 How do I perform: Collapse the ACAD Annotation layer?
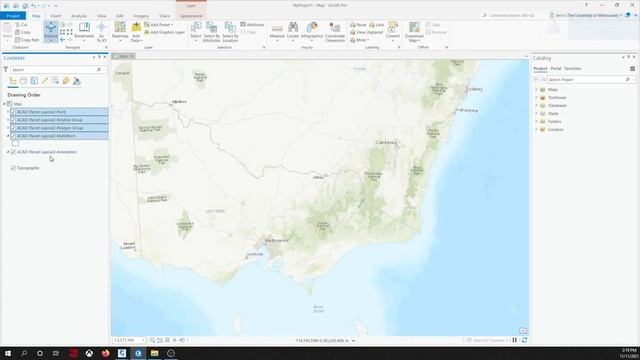[8, 152]
